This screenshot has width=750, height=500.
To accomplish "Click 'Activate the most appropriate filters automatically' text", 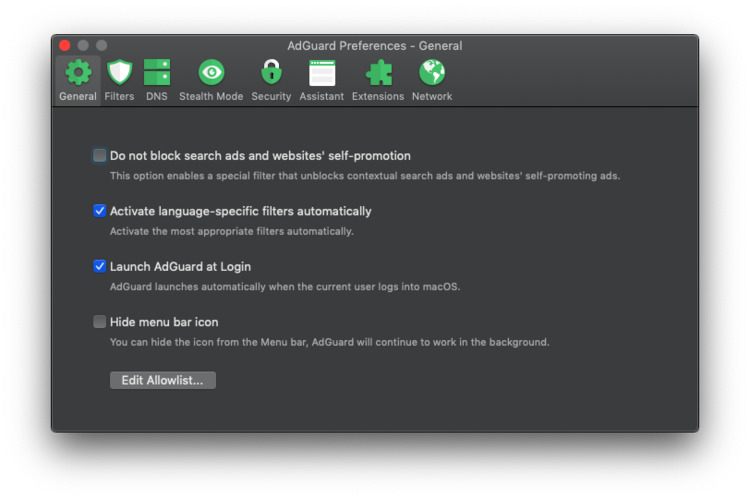I will (x=232, y=232).
